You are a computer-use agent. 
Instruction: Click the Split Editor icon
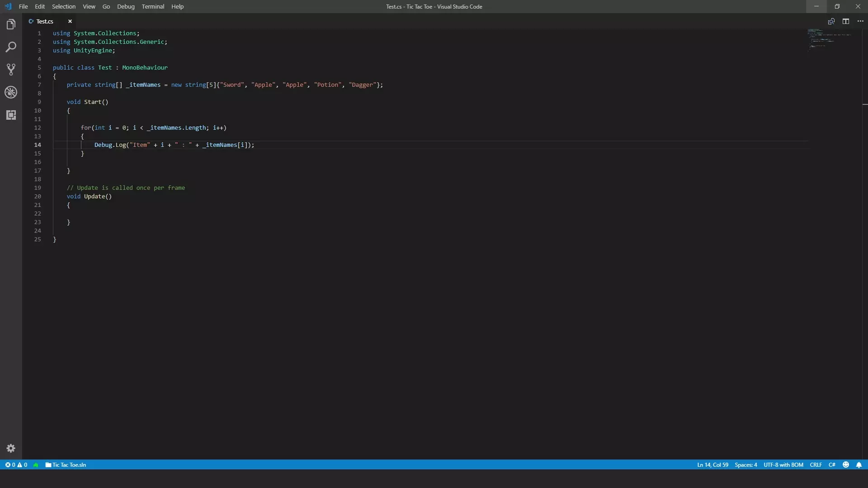point(846,21)
